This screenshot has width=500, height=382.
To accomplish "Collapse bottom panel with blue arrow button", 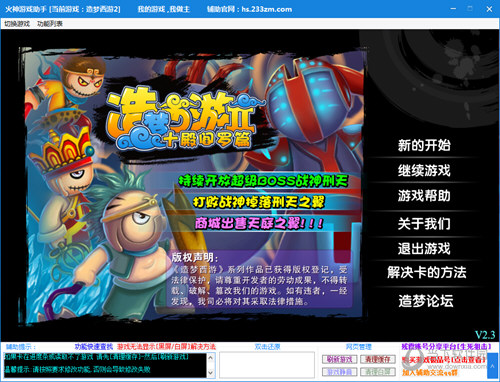I will pyautogui.click(x=492, y=366).
